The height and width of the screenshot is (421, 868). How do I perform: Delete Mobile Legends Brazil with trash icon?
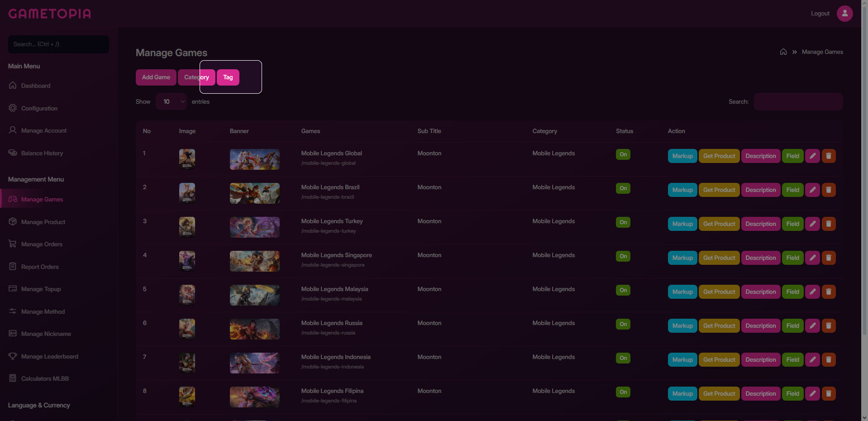(x=829, y=190)
